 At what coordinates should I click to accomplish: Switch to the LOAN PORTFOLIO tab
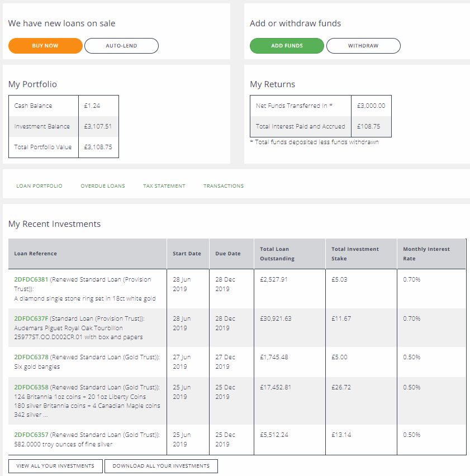[39, 186]
